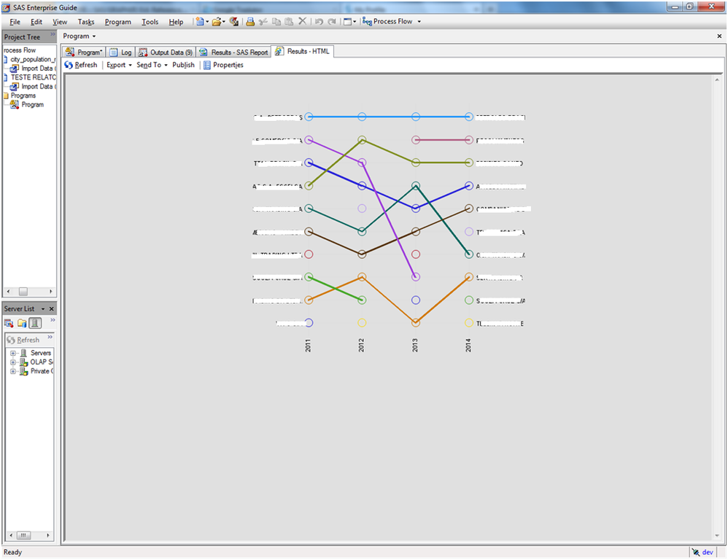Click the 2011 axis label on the chart
The image size is (728, 560).
tap(308, 345)
